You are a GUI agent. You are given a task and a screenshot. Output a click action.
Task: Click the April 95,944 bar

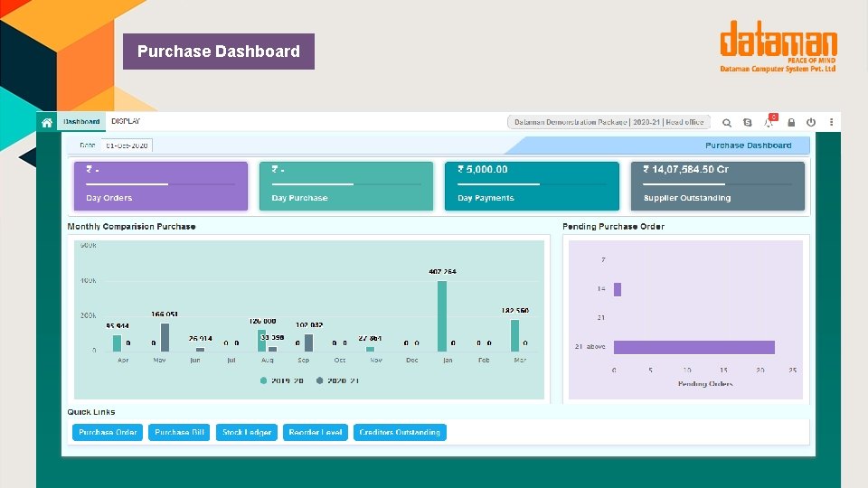117,343
